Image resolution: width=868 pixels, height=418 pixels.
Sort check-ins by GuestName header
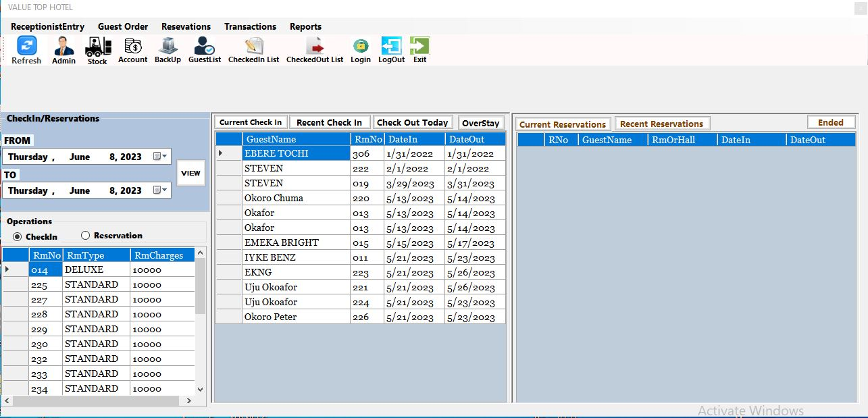(296, 138)
